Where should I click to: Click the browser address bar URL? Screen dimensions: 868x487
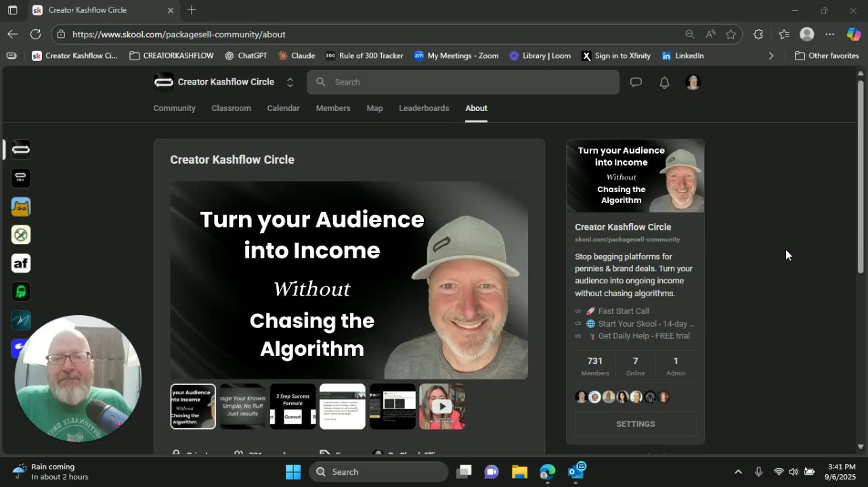pos(179,34)
